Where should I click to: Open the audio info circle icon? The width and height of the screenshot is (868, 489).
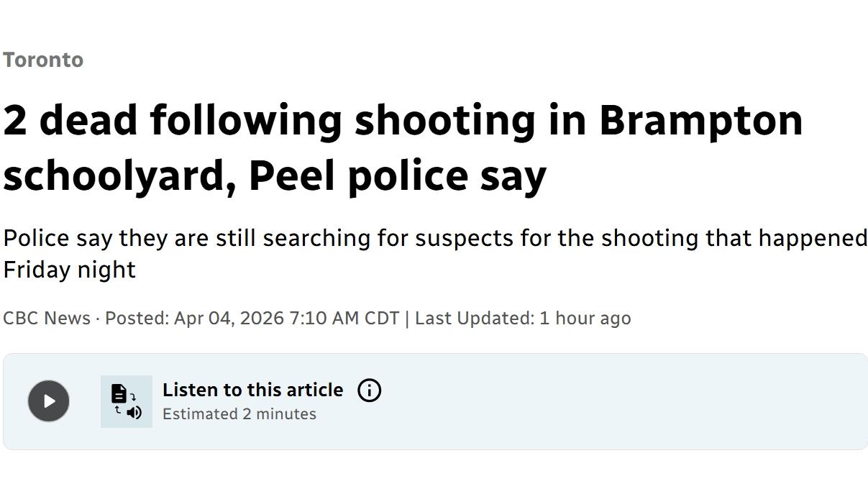[x=369, y=390]
